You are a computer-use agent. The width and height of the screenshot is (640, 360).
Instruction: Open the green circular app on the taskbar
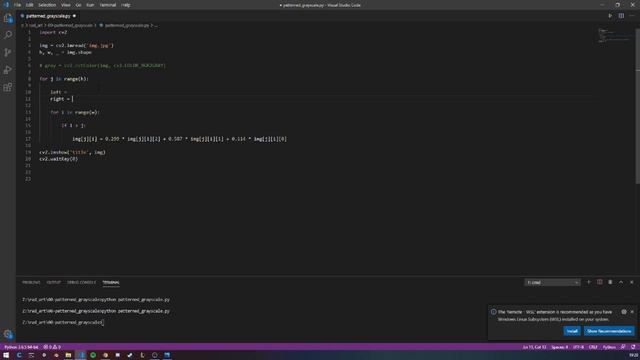pos(93,355)
